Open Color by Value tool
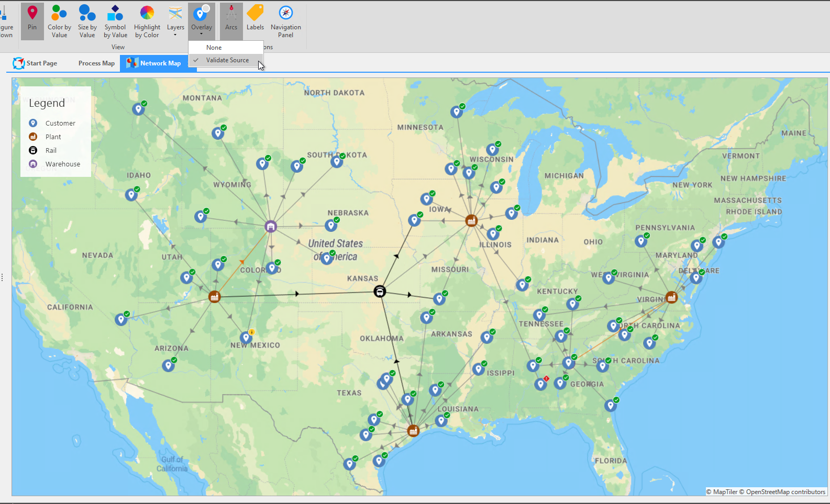The height and width of the screenshot is (504, 830). [59, 21]
